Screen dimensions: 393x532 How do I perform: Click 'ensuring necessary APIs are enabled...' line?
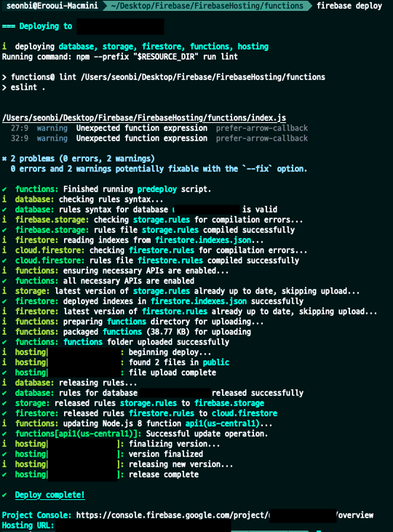[x=116, y=271]
